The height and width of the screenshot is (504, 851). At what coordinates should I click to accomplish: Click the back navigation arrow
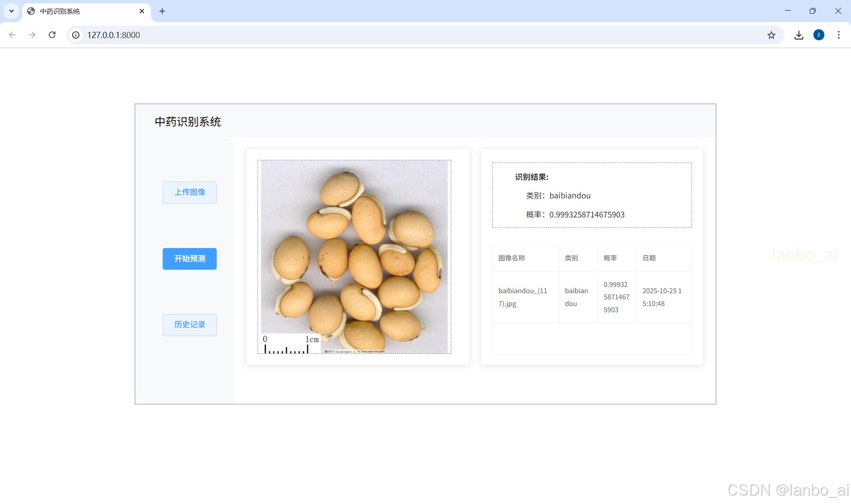point(12,35)
